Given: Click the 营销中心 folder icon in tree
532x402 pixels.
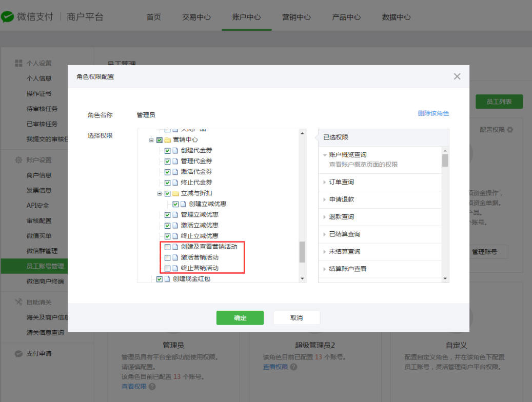Looking at the screenshot, I should 167,140.
